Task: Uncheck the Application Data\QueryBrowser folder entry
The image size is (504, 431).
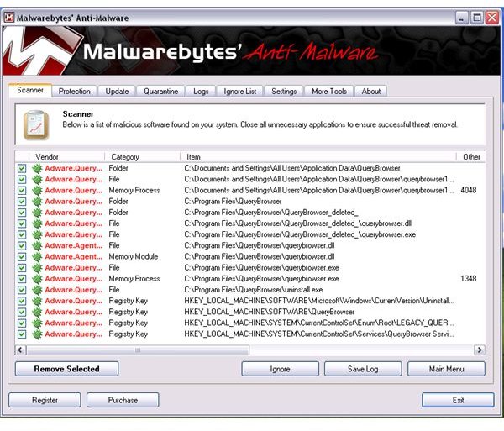Action: [22, 168]
